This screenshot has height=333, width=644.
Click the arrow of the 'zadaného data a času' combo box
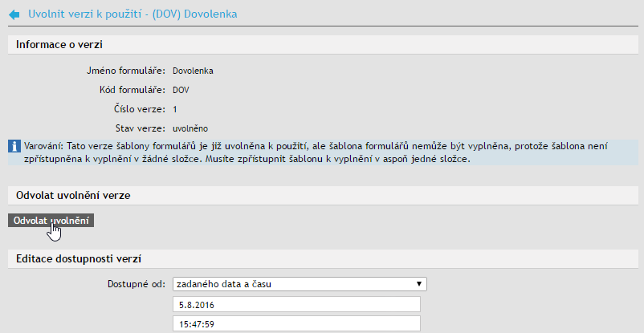419,283
